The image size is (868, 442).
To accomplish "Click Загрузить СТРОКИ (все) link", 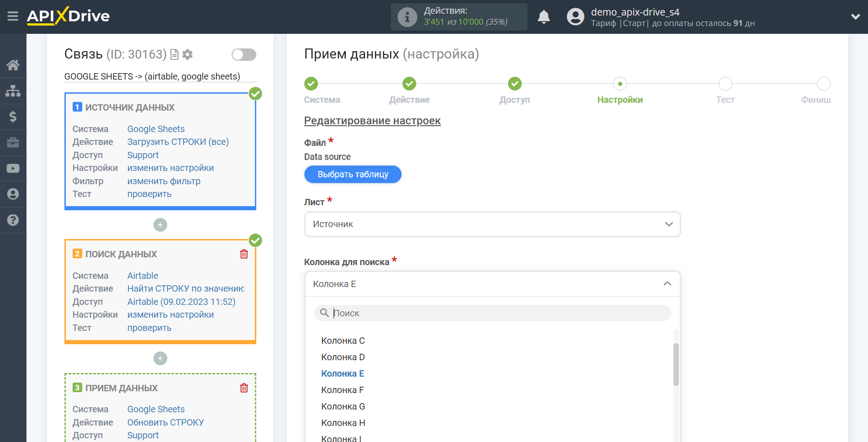I will 178,142.
